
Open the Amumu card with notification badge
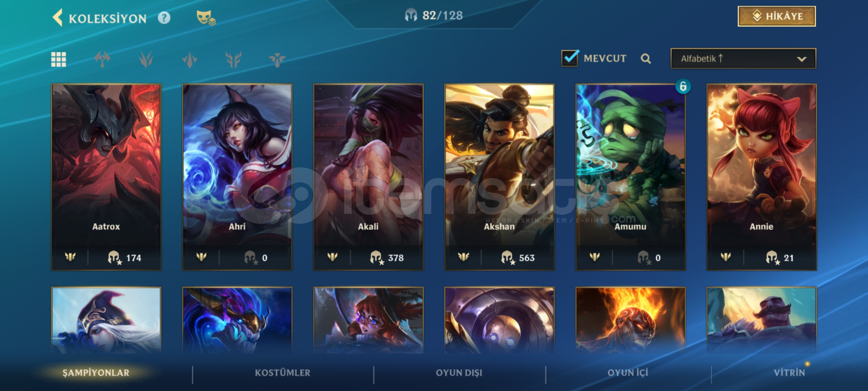pos(630,177)
